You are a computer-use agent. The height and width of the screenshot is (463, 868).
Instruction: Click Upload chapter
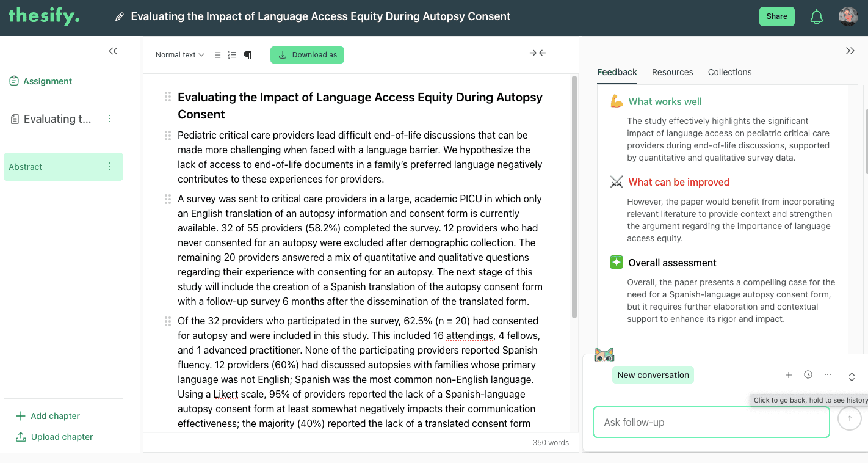54,437
